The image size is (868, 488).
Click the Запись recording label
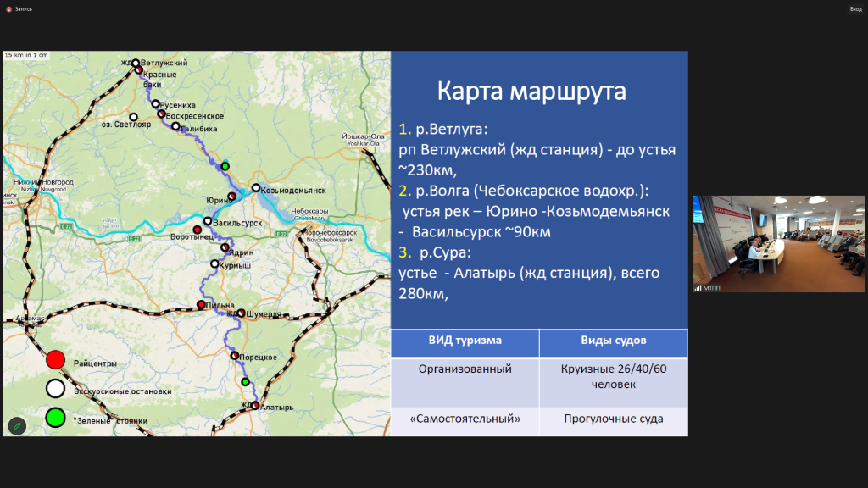[24, 9]
